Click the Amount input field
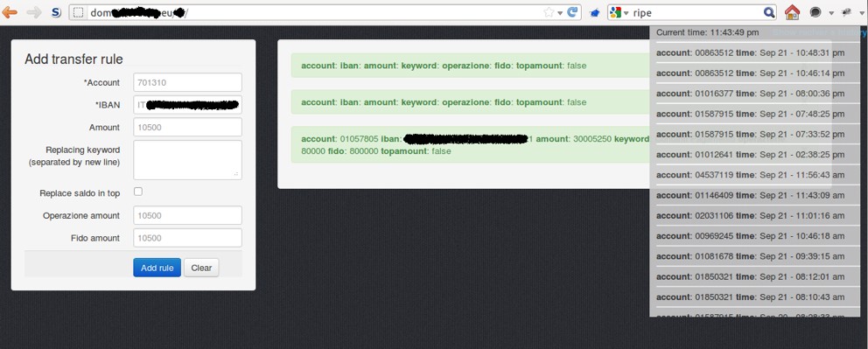The image size is (868, 349). pos(187,127)
